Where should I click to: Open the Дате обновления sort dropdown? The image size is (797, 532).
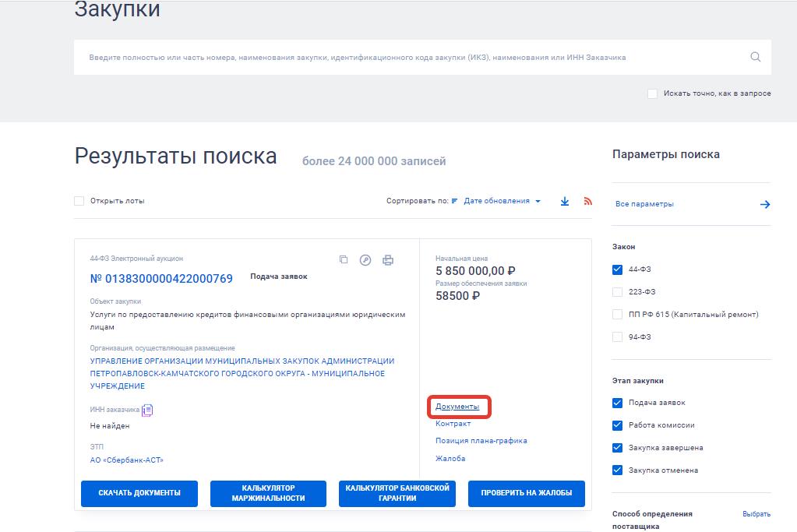502,201
